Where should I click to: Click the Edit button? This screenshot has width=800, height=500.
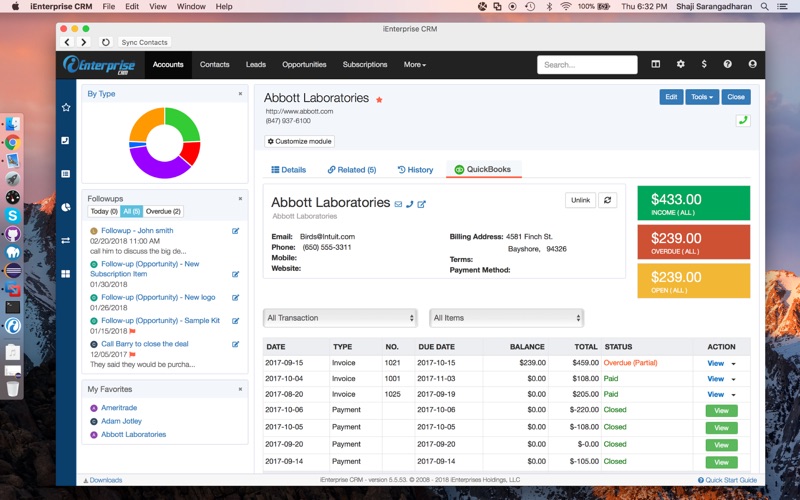(671, 97)
